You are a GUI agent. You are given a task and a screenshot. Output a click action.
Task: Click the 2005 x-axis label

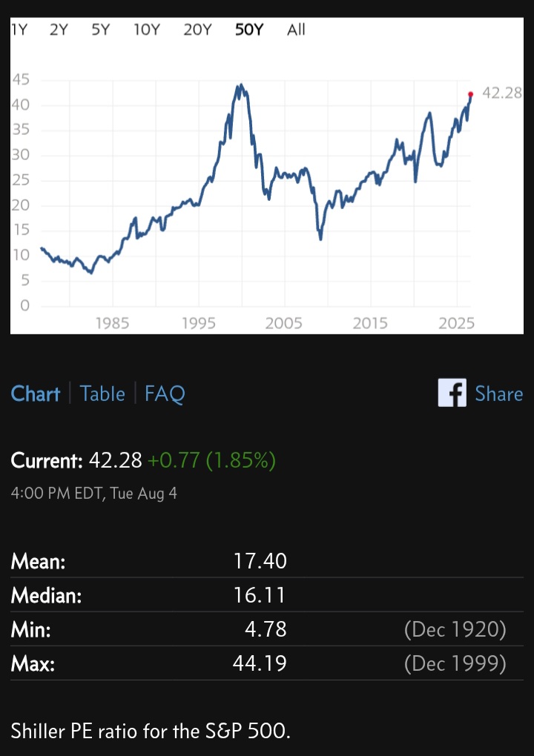click(284, 323)
